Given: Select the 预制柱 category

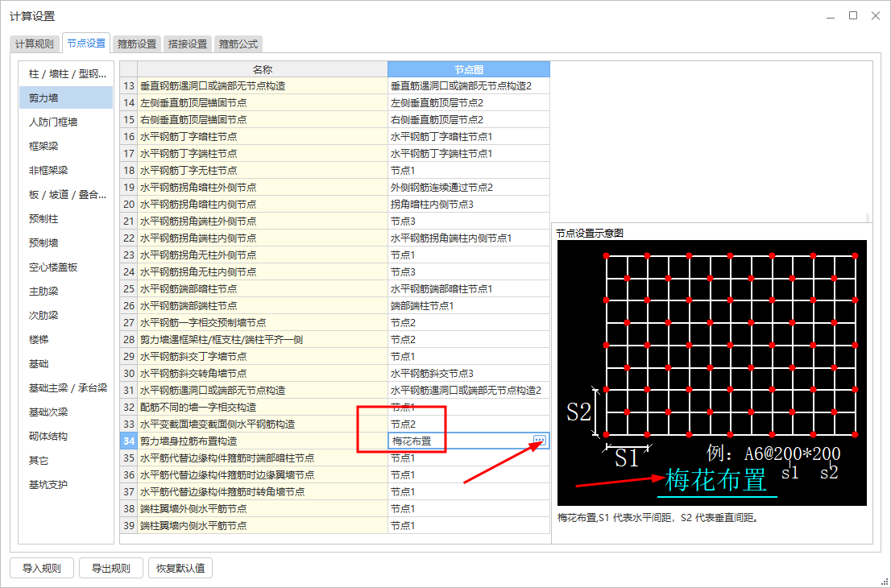Looking at the screenshot, I should tap(67, 219).
